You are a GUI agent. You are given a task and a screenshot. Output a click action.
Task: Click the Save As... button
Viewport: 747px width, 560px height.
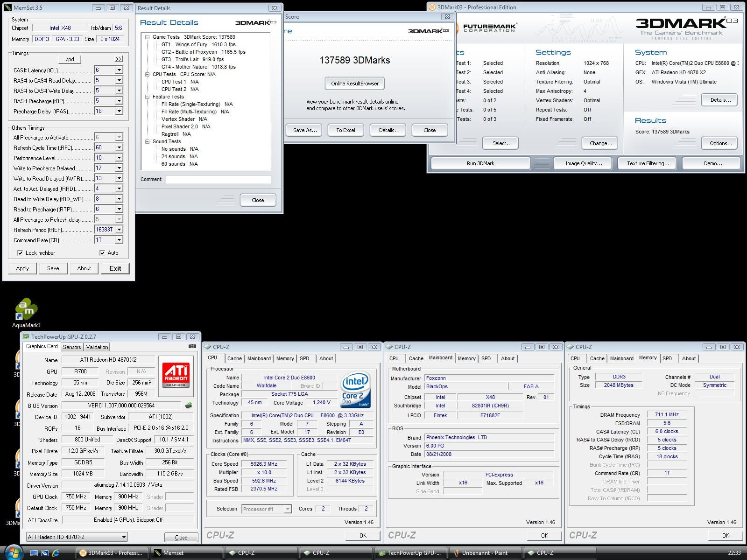point(304,130)
